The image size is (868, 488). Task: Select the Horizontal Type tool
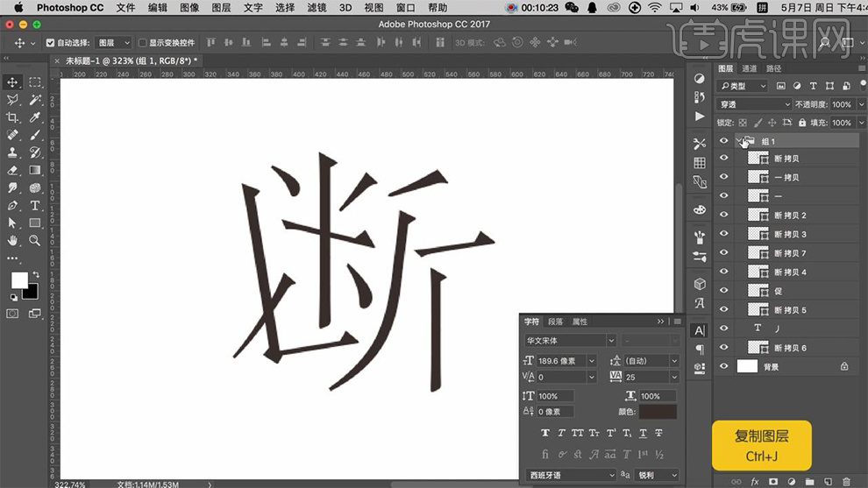(x=35, y=205)
